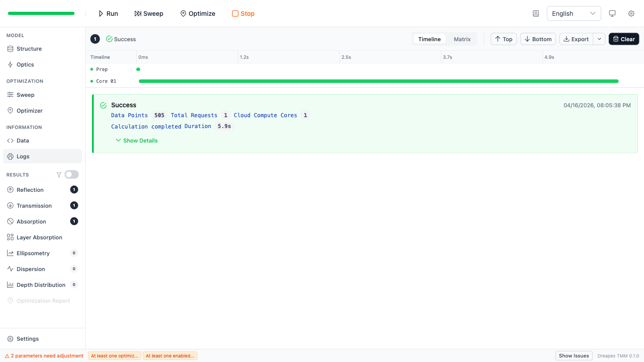Screen dimensions: 644x362
Task: Collapse the Show Details section
Action: click(x=136, y=140)
